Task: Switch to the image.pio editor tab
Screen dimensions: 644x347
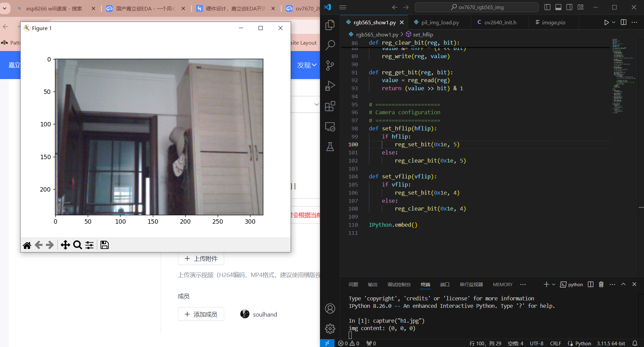Action: click(554, 22)
